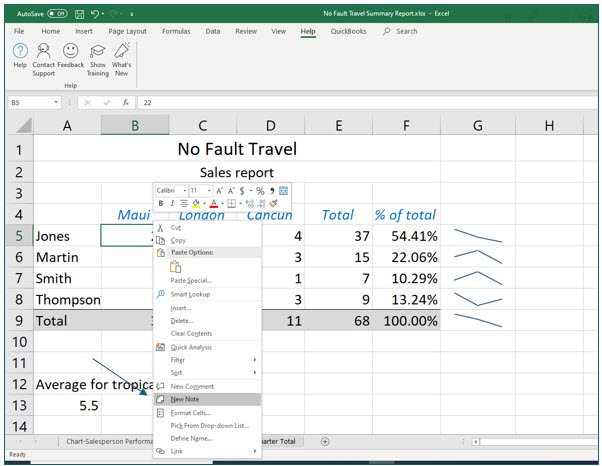
Task: Open the Fill Color dropdown arrow
Action: pyautogui.click(x=205, y=203)
